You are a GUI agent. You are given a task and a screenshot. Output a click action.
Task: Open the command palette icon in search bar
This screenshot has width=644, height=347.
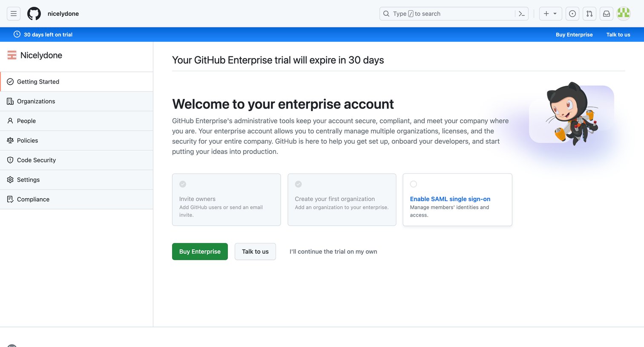(x=522, y=14)
